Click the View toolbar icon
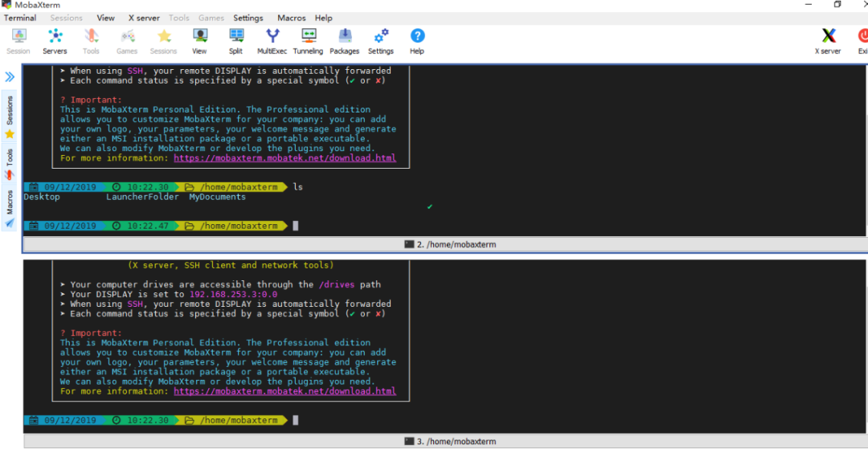The image size is (868, 449). [x=199, y=42]
